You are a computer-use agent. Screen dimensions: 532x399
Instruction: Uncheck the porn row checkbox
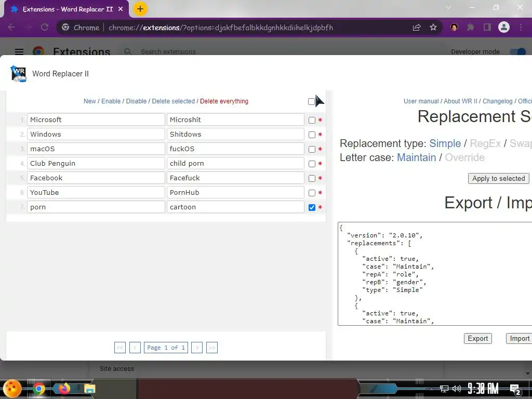click(312, 208)
